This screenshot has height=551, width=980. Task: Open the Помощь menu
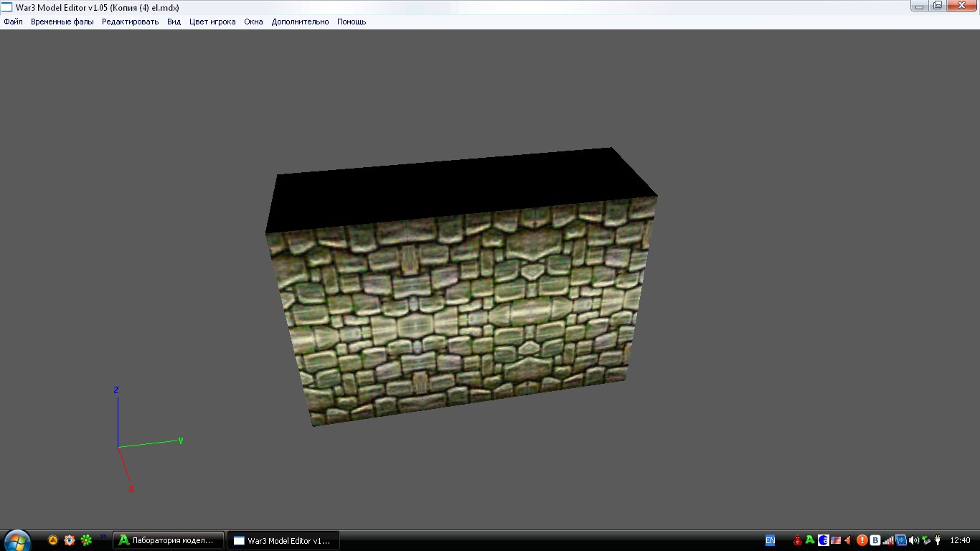[352, 22]
